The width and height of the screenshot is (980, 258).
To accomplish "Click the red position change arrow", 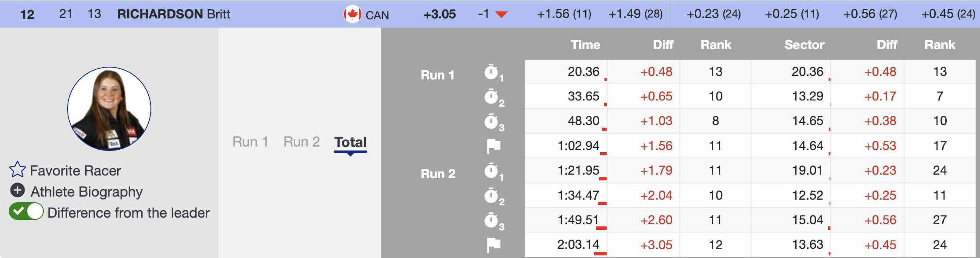I will (x=501, y=14).
